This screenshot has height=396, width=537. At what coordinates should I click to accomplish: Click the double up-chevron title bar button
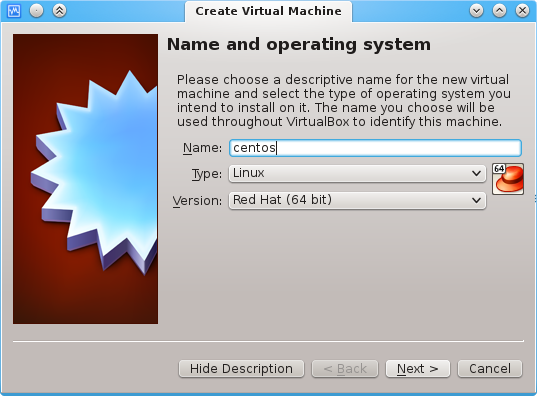(59, 11)
